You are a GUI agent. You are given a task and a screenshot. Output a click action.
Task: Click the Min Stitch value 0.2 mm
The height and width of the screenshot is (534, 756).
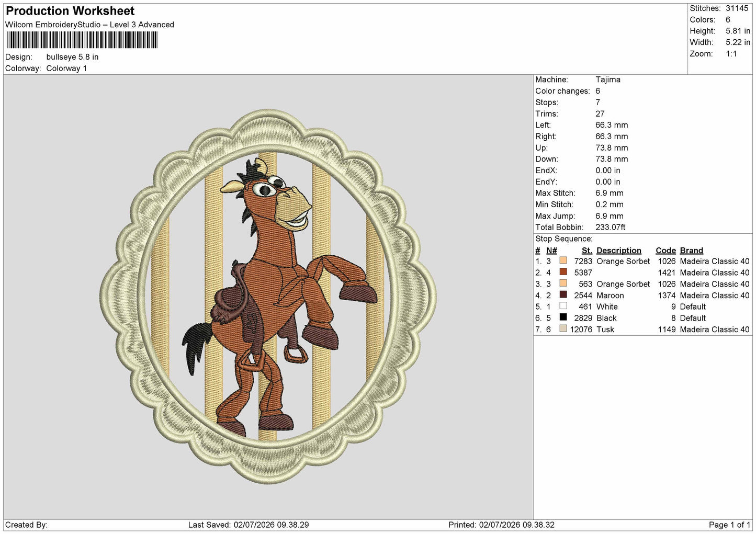(610, 204)
